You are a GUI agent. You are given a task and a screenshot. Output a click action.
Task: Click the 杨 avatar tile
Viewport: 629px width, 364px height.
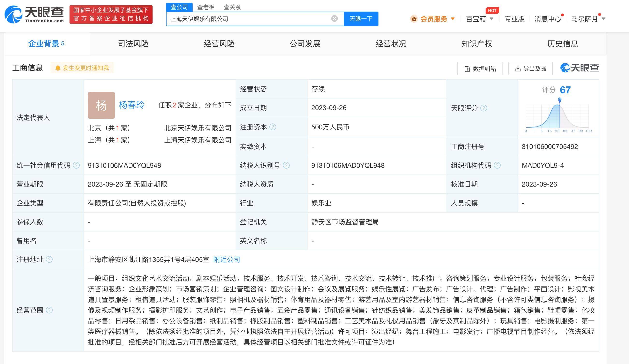click(101, 105)
